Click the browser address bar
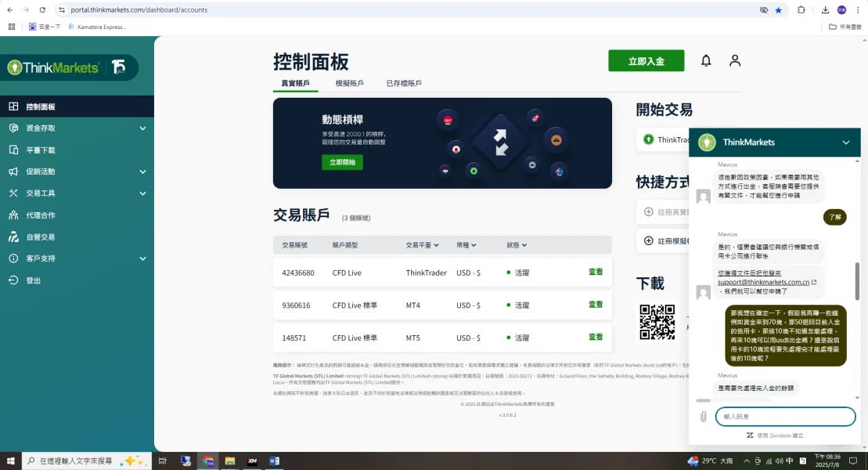The height and width of the screenshot is (470, 868). tap(409, 10)
